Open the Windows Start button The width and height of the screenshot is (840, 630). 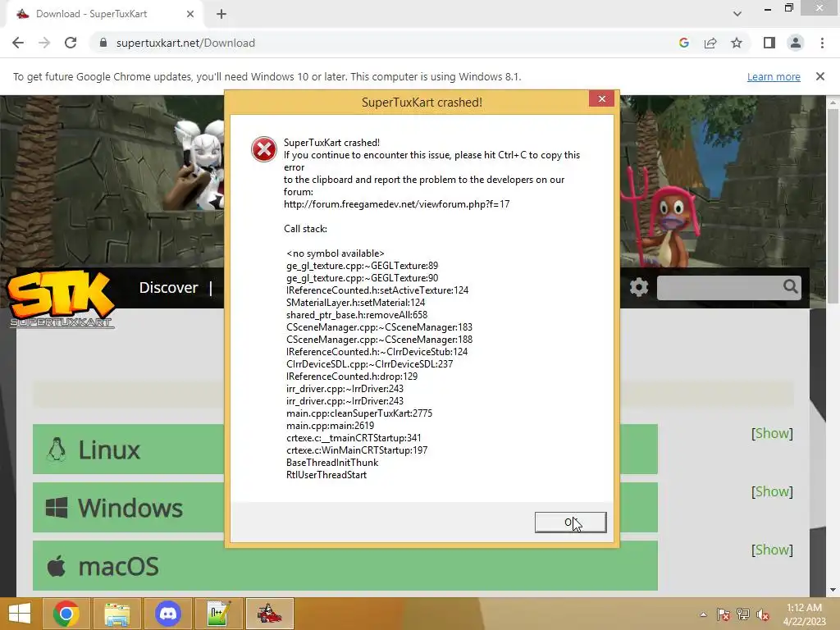(x=20, y=614)
